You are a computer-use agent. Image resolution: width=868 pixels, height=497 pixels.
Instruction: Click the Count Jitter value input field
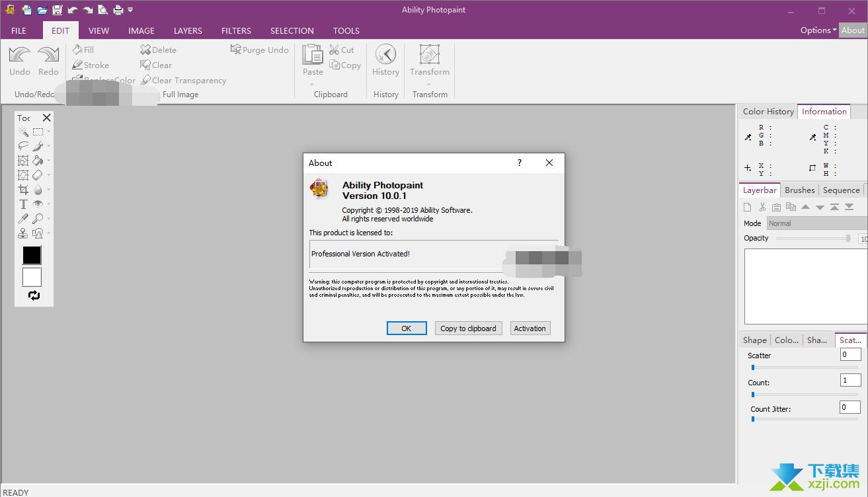(850, 407)
